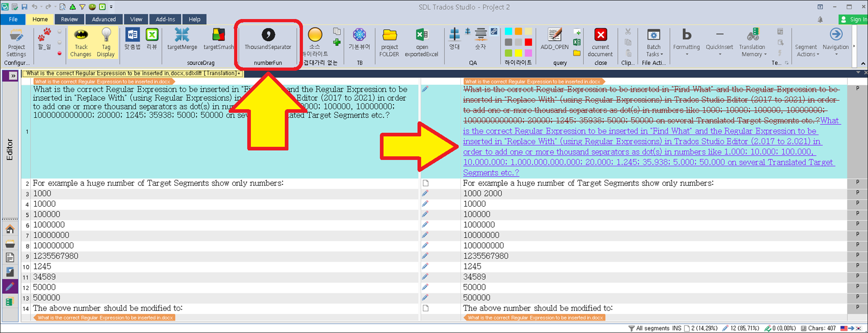
Task: Select the docx.sdlxliff Translation document tab
Action: tap(133, 73)
